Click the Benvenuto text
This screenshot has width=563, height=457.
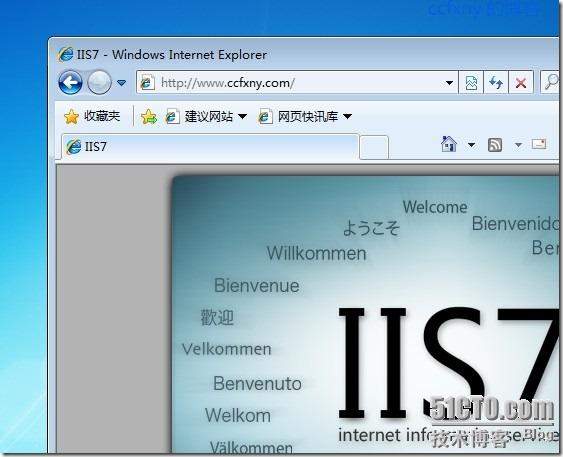(257, 383)
